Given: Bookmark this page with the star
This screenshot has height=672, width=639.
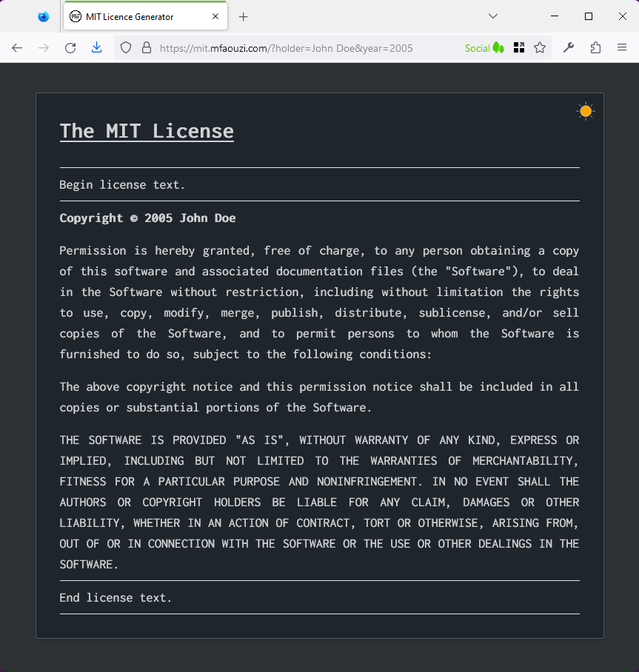Looking at the screenshot, I should tap(540, 47).
